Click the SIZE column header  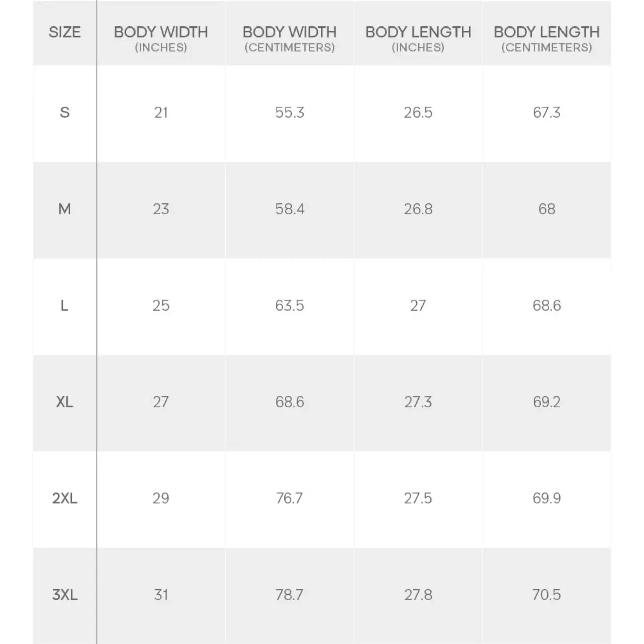[65, 32]
